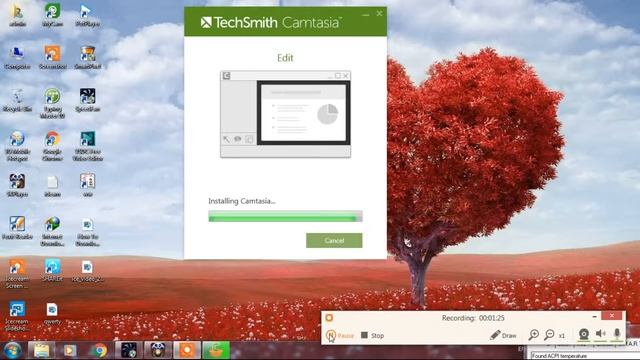Minimize the Camtasia installer window
640x360 pixels.
(x=365, y=14)
